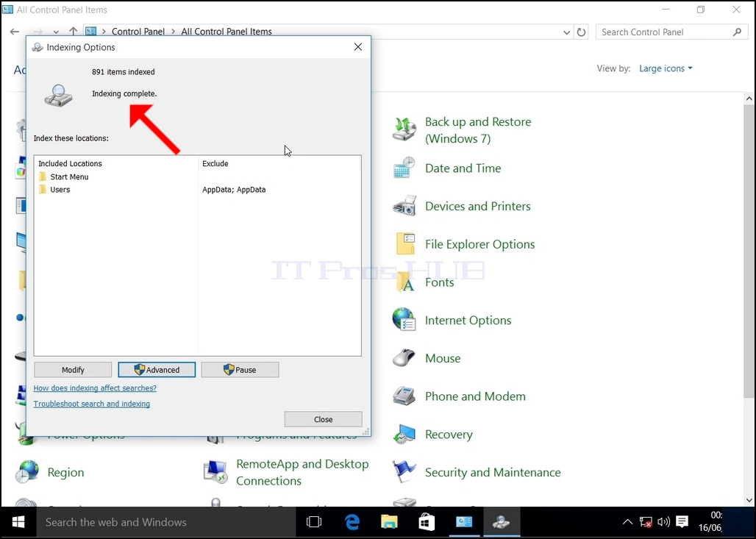Click the Advanced button
The width and height of the screenshot is (756, 539).
pos(157,370)
